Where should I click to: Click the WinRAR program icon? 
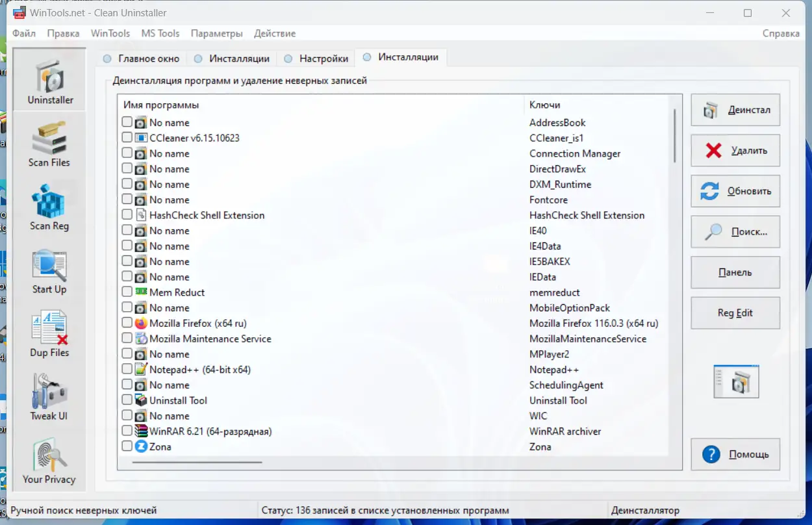click(141, 431)
